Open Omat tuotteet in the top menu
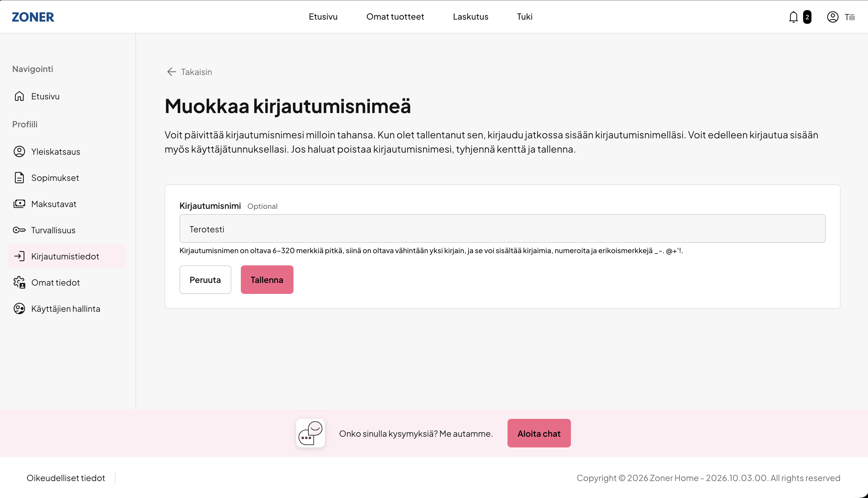The image size is (868, 498). coord(395,16)
